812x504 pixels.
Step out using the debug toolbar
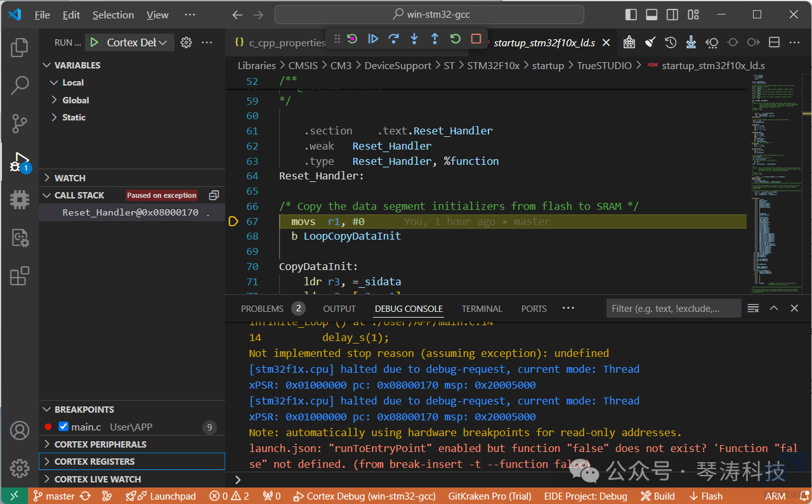pos(435,39)
